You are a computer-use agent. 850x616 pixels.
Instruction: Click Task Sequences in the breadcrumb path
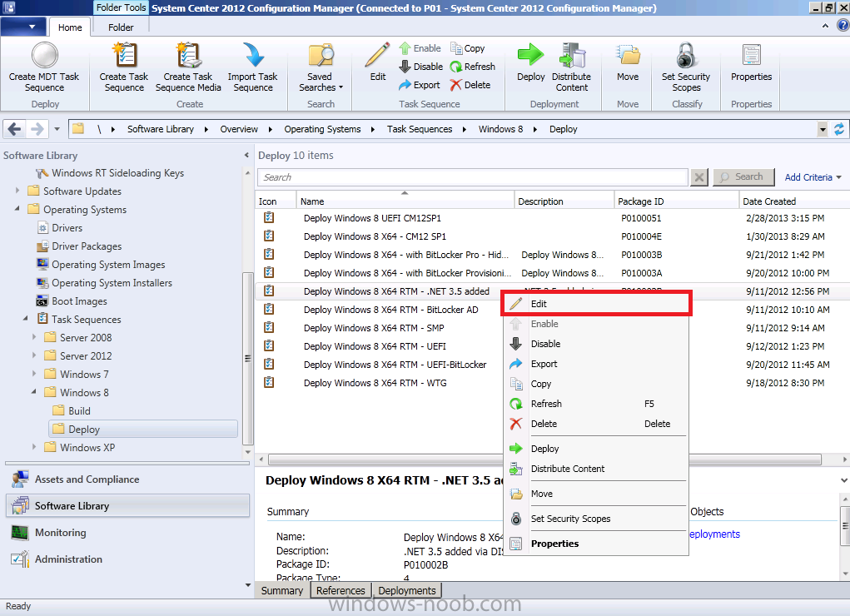pyautogui.click(x=420, y=129)
